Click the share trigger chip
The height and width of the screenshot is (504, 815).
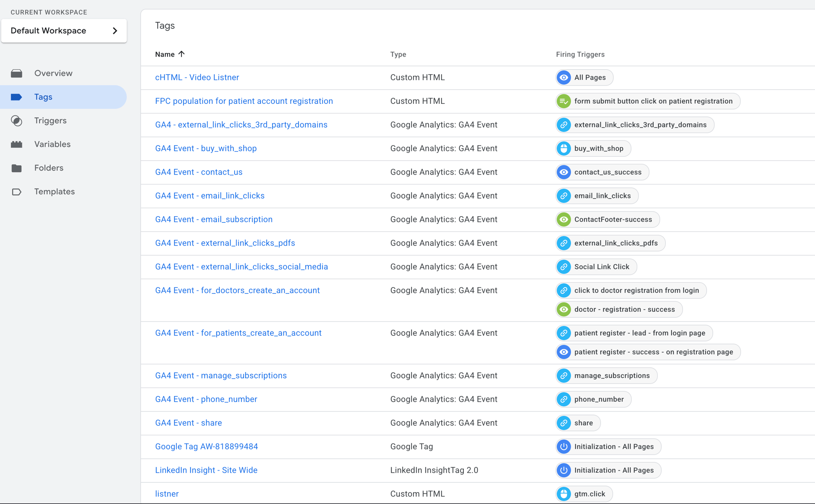click(578, 423)
